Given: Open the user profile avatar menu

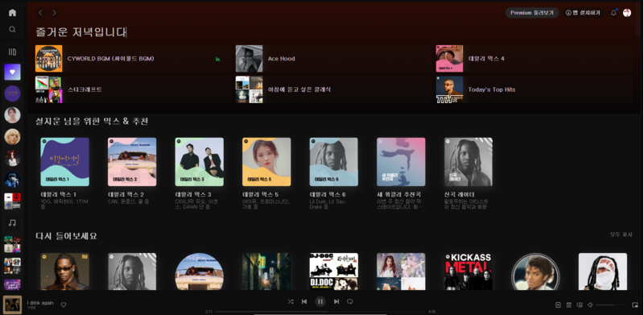Looking at the screenshot, I should tap(627, 13).
